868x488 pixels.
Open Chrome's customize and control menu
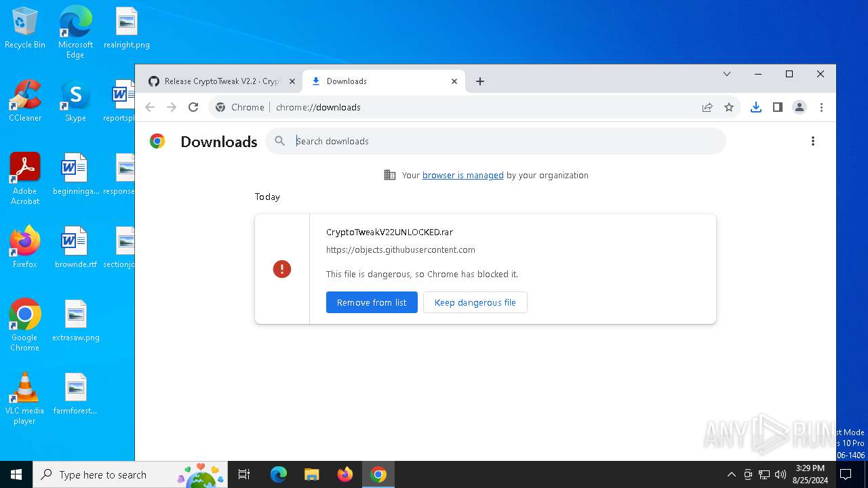pyautogui.click(x=821, y=107)
